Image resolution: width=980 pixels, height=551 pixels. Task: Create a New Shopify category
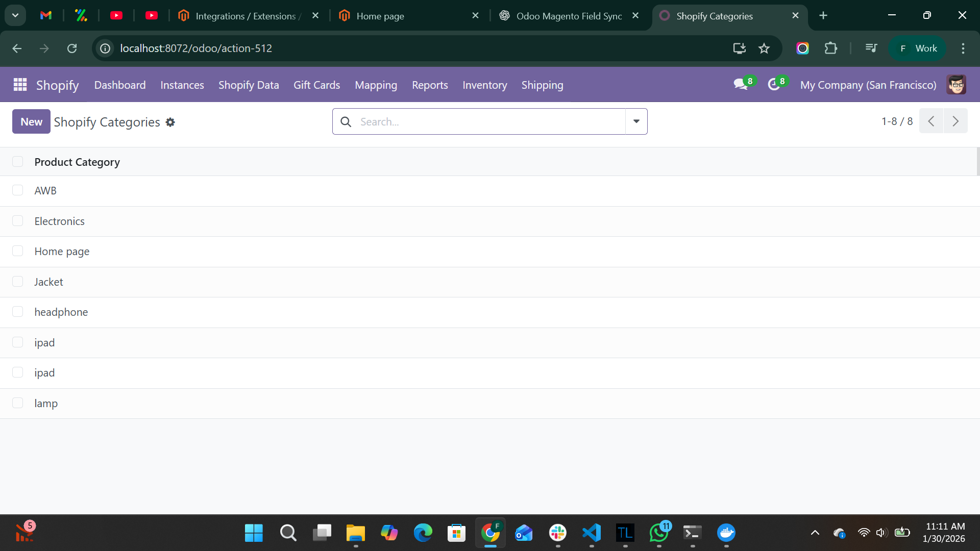[31, 121]
